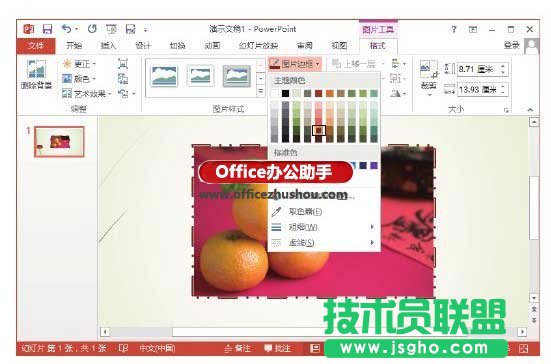Screen dimensions: 551x364
Task: Switch to the 幻灯片放映 (Slide Show) tab
Action: (x=258, y=46)
